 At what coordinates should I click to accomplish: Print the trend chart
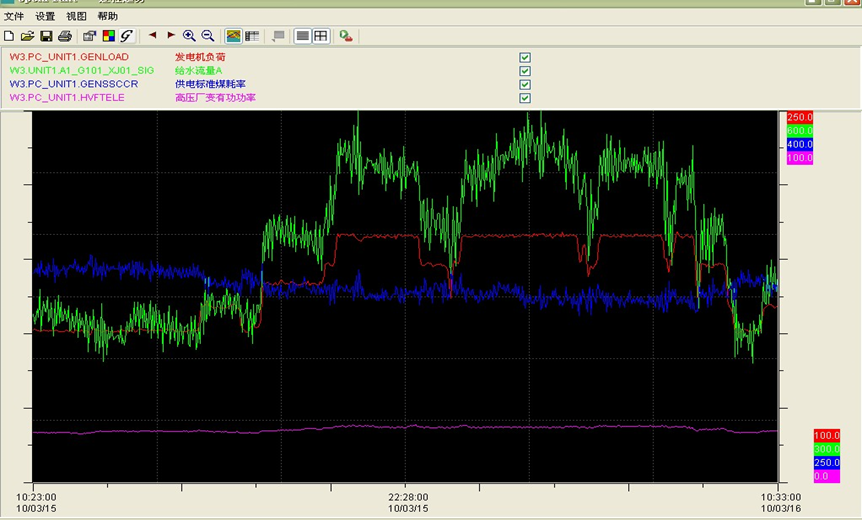pos(65,36)
